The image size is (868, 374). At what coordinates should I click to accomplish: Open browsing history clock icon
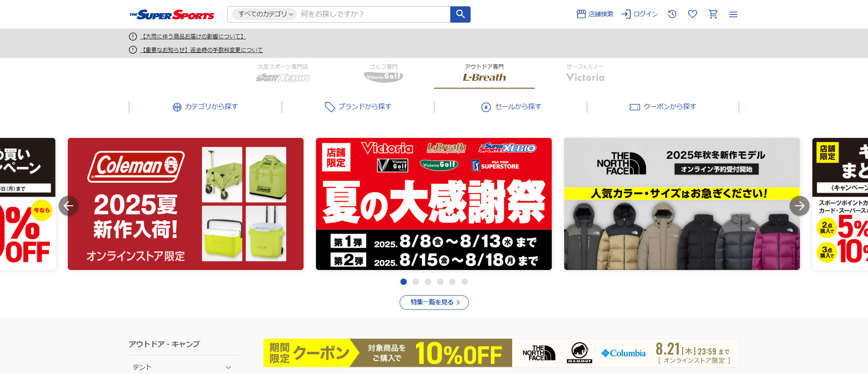click(x=672, y=14)
